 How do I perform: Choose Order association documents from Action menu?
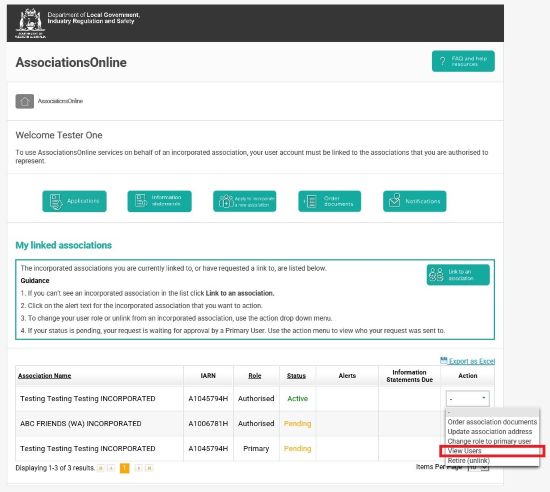pos(492,422)
